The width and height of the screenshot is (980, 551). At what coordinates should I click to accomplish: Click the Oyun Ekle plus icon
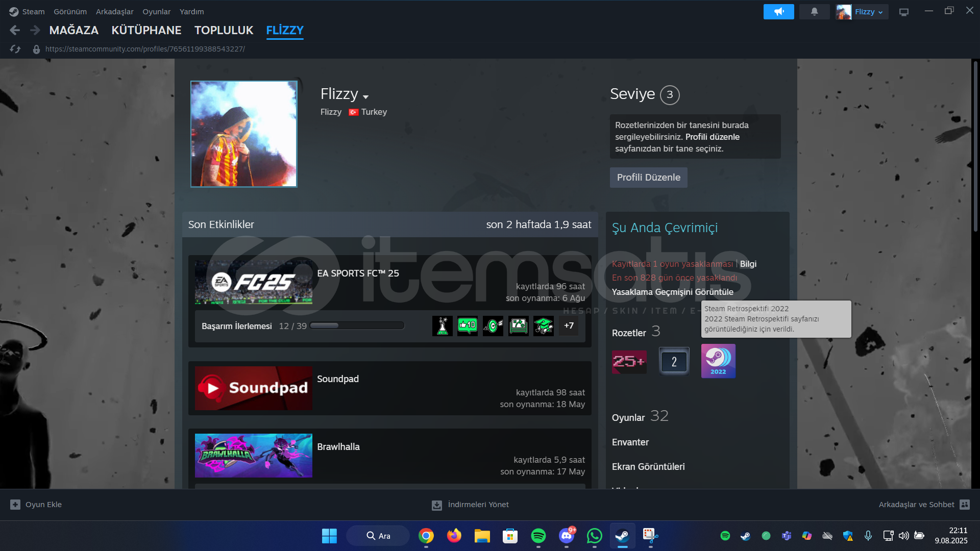coord(15,505)
